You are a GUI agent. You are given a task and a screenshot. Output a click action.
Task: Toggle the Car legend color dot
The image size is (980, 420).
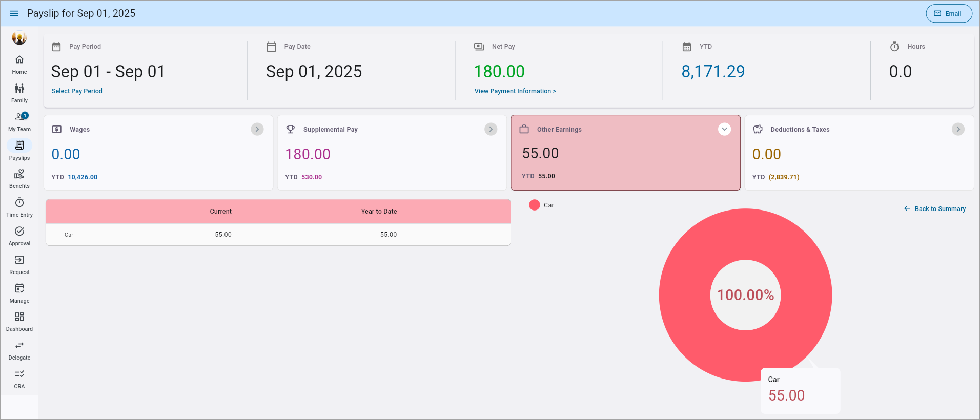[535, 205]
